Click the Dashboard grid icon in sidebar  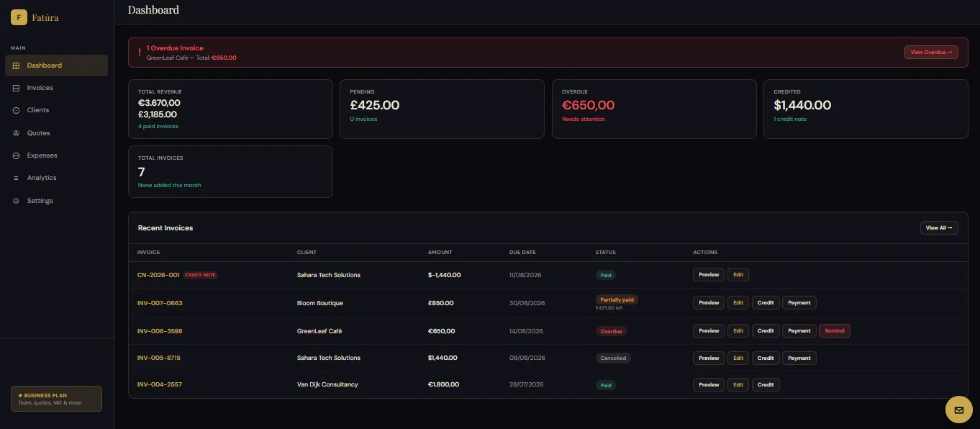coord(17,66)
